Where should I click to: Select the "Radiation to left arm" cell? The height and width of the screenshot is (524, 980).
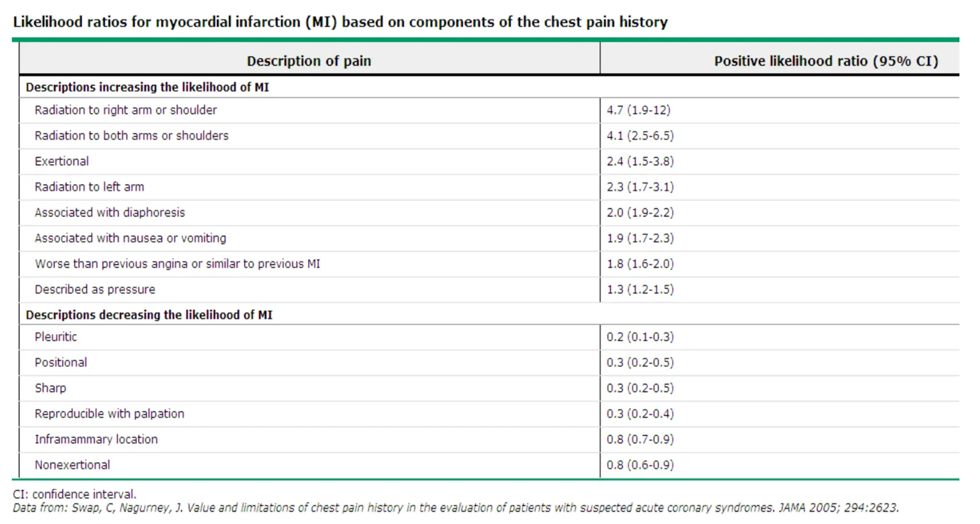[x=89, y=187]
